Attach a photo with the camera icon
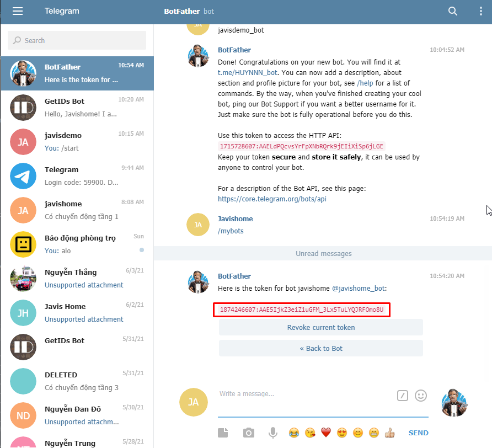Viewport: 492px width, 448px height. pyautogui.click(x=249, y=433)
